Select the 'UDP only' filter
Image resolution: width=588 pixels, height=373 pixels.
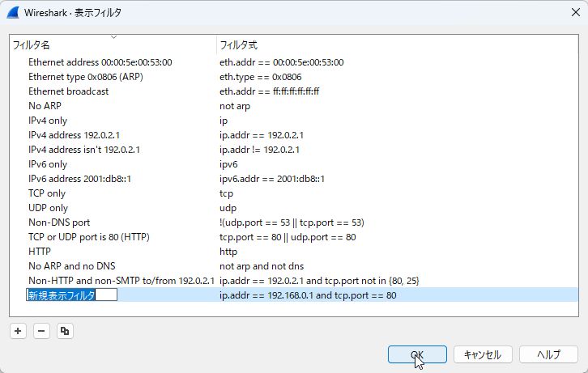[x=48, y=208]
